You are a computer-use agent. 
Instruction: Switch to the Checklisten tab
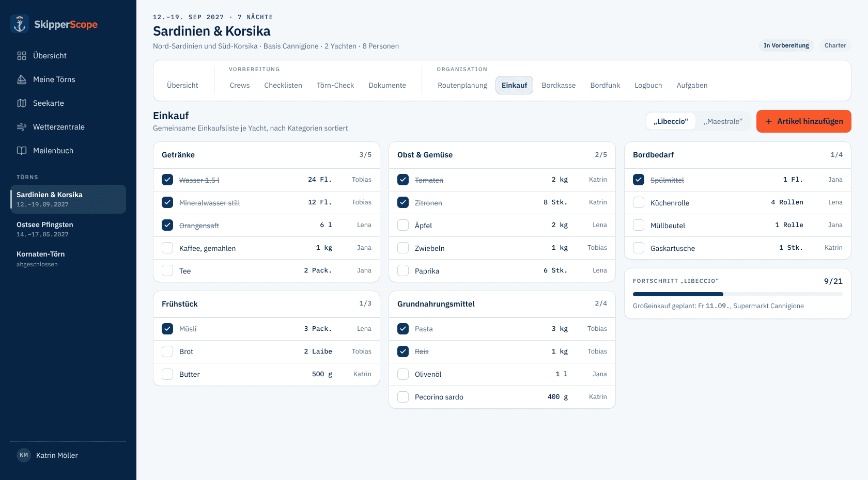[x=283, y=85]
